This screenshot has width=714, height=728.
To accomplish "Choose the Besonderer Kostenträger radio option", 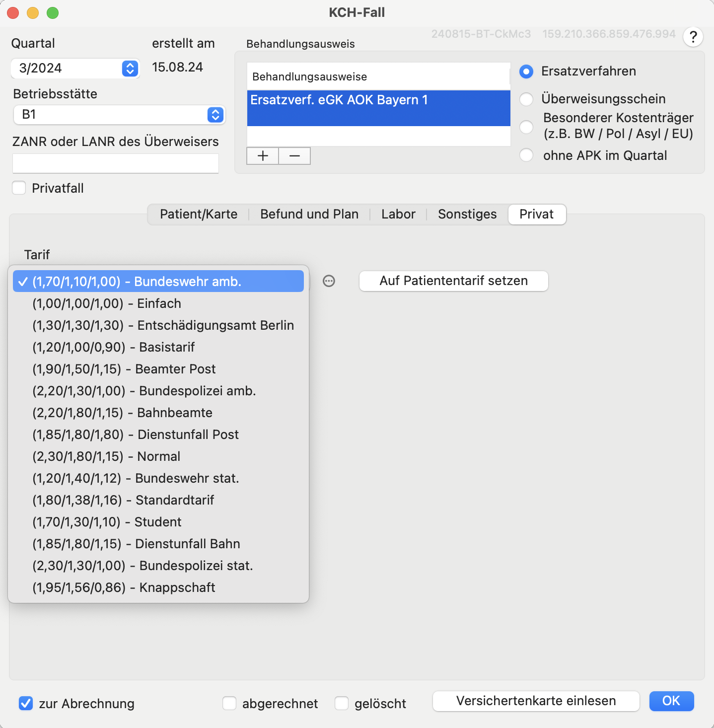I will (x=526, y=127).
